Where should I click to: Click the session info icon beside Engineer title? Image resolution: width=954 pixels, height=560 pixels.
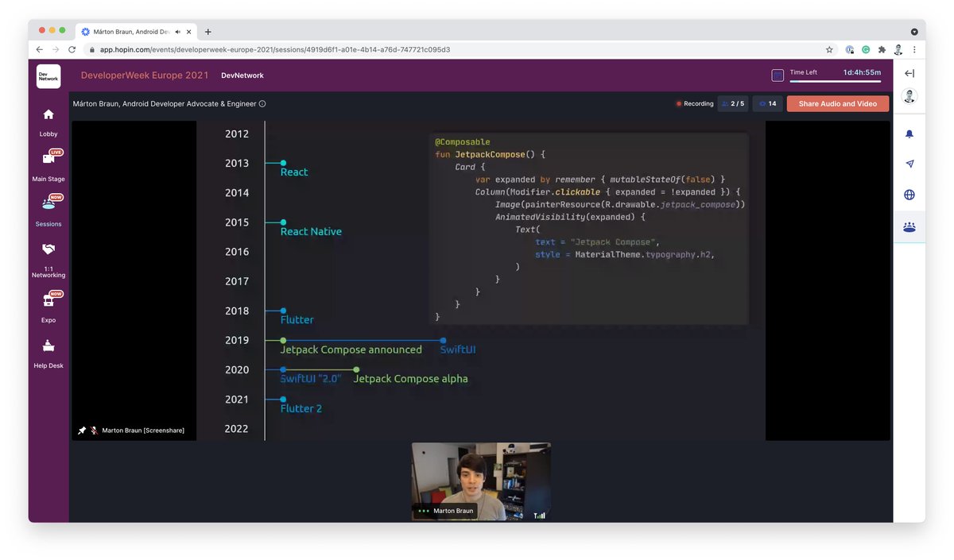point(262,104)
